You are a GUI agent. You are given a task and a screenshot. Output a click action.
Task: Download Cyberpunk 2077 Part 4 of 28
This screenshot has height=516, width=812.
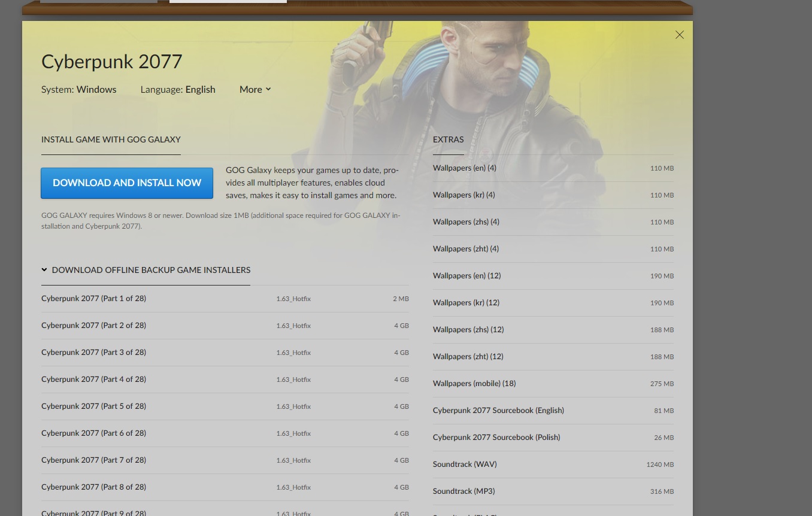225,380
